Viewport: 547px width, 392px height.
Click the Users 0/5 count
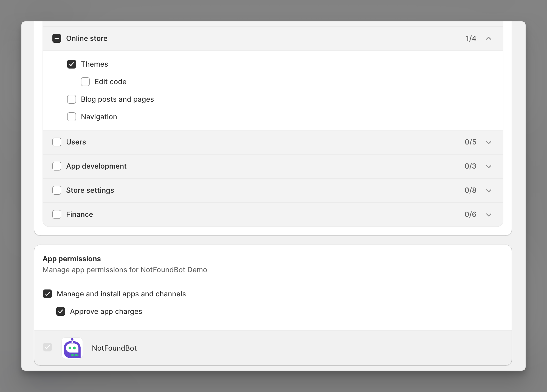click(x=470, y=142)
